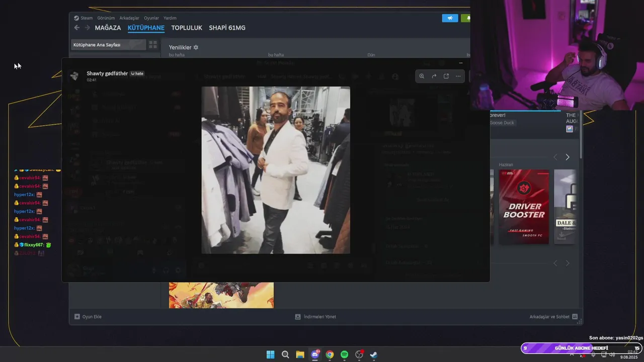Open Arkadaşlar ve Sohbet
Screen dimensions: 644x362
pyautogui.click(x=553, y=317)
